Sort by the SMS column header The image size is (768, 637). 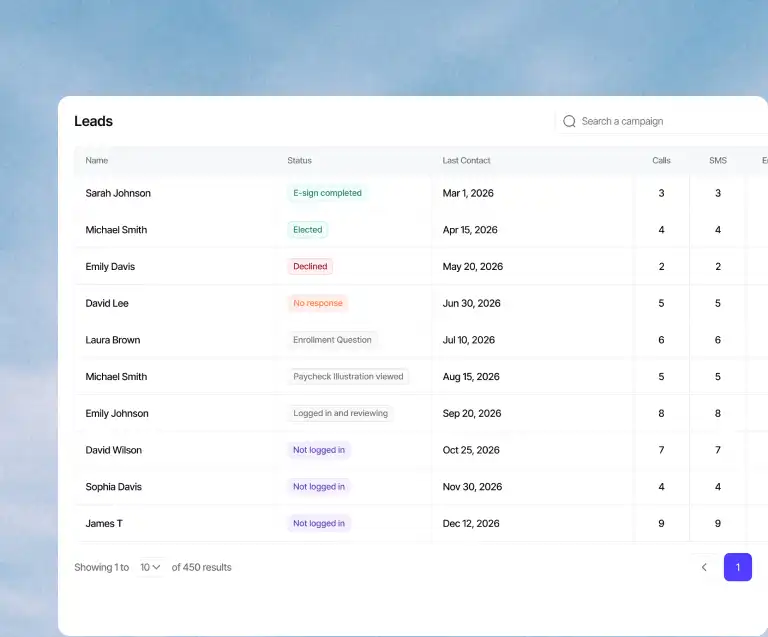point(718,161)
